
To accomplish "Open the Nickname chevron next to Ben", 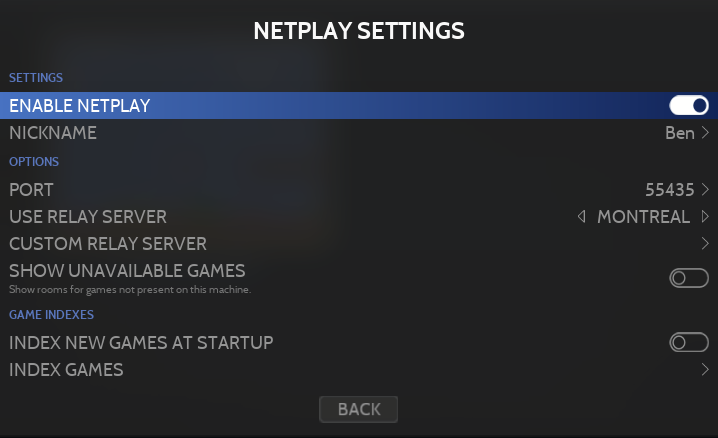I will click(x=705, y=133).
